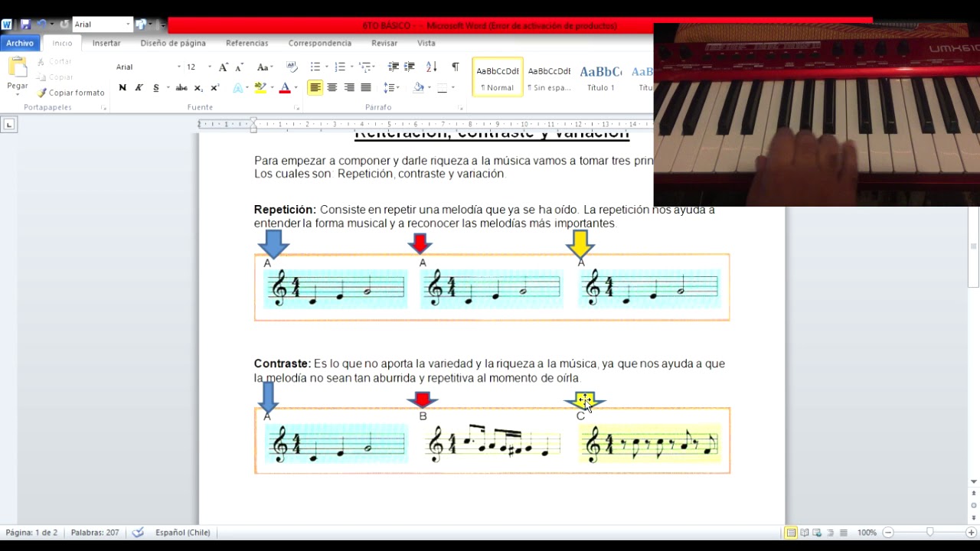
Task: Apply the Normal style
Action: 498,77
